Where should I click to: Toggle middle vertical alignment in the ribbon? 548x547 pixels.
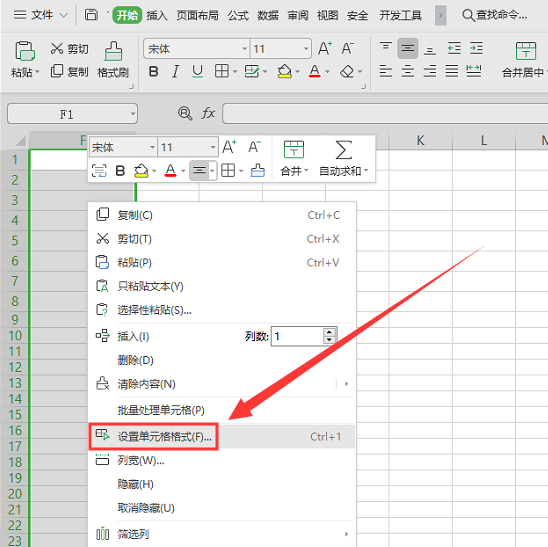[x=408, y=48]
